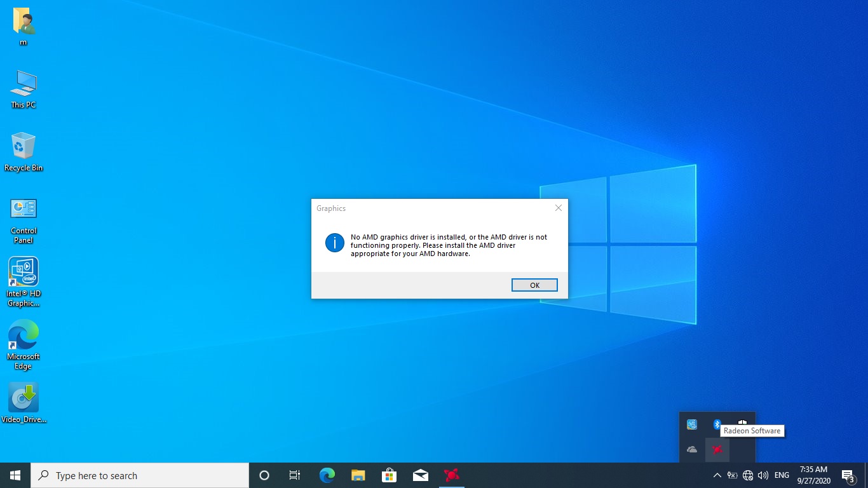Close the Graphics dialog with the X
Image resolution: width=868 pixels, height=488 pixels.
[x=558, y=208]
